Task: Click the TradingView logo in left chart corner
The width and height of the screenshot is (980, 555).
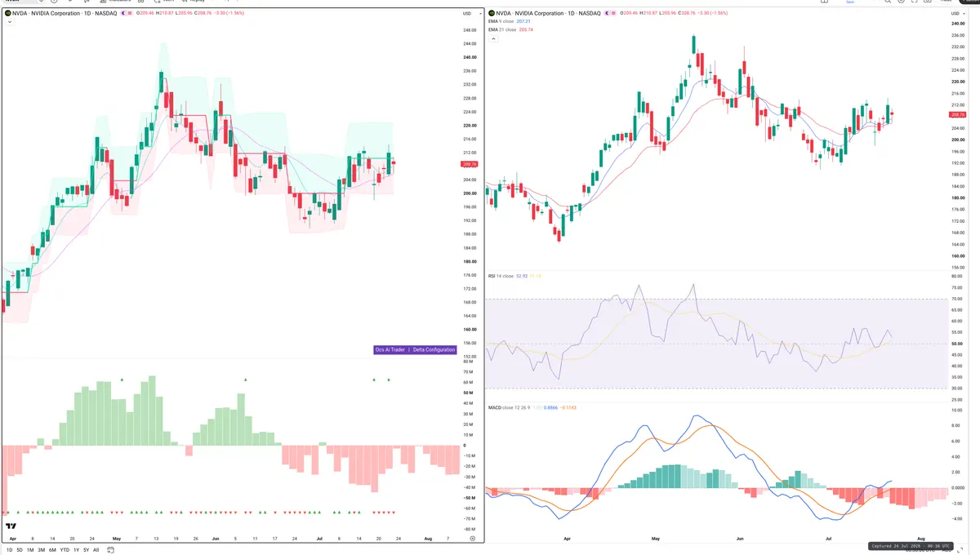Action: (x=11, y=527)
